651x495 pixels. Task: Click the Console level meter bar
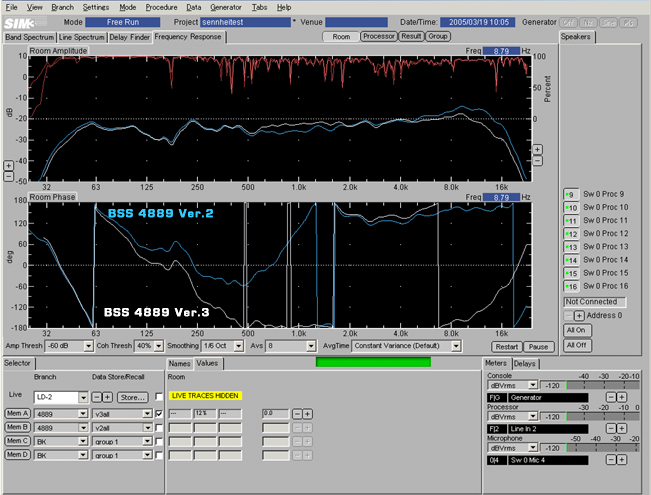coord(603,385)
